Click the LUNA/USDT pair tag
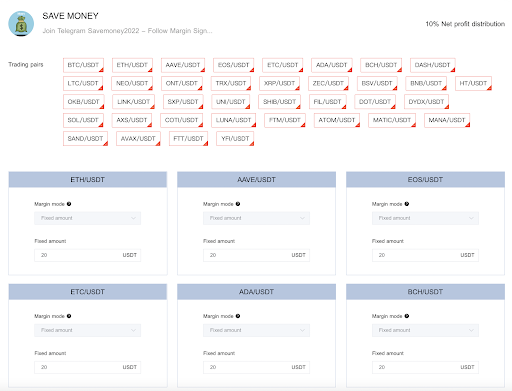This screenshot has height=391, width=512. pos(233,120)
